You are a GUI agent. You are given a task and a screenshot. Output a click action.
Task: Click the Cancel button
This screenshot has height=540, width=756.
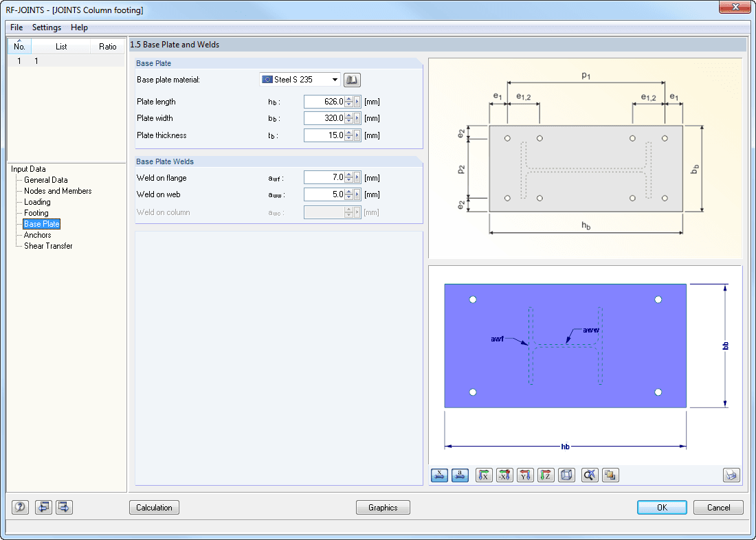(x=718, y=508)
